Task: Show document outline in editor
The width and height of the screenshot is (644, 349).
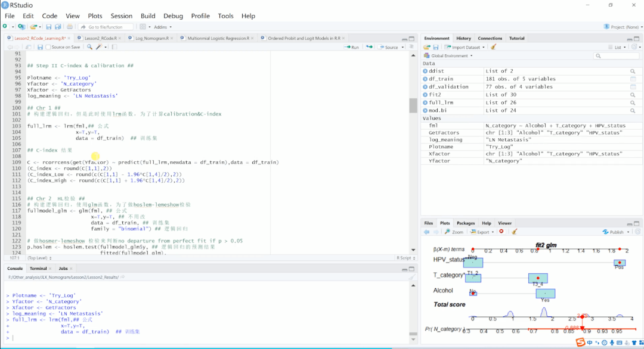Action: (411, 47)
